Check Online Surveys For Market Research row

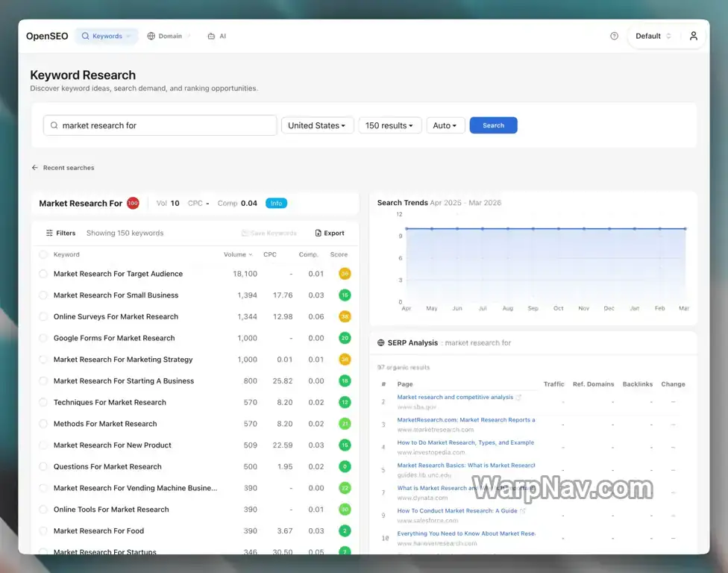[x=43, y=316]
